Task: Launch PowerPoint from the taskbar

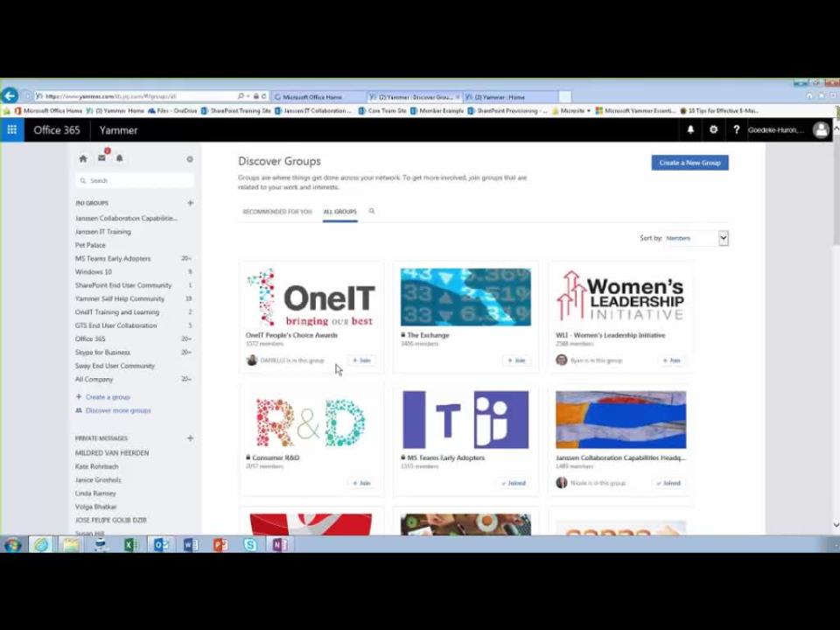Action: (x=220, y=545)
